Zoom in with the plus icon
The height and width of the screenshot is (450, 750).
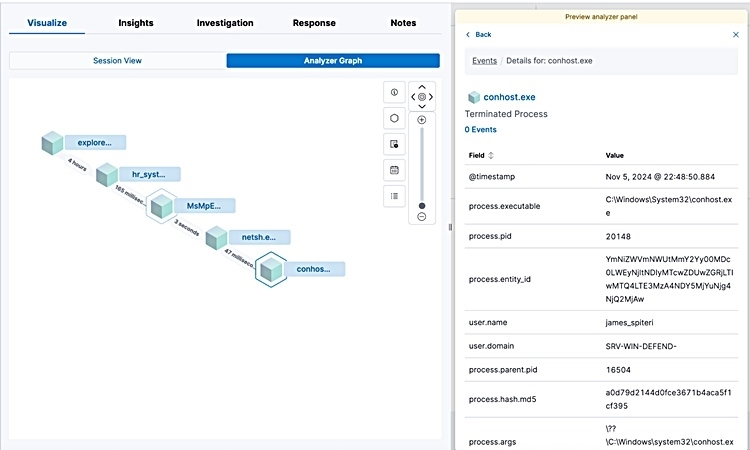pos(421,120)
